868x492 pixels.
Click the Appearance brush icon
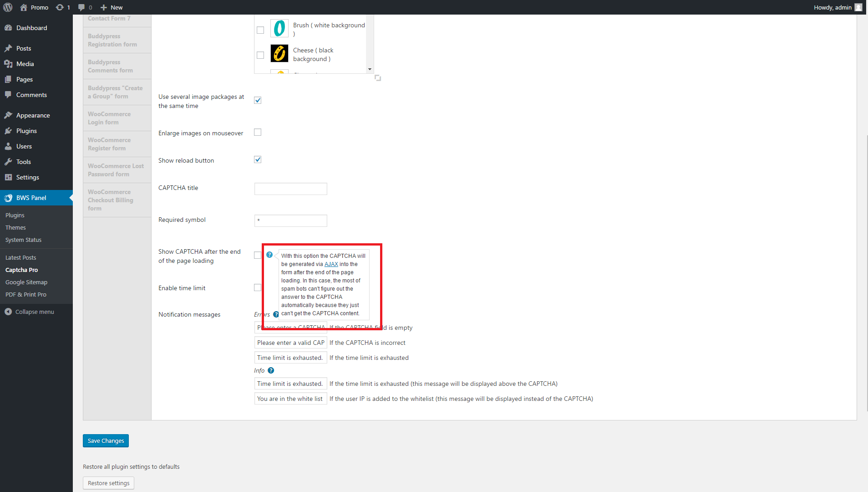click(8, 115)
